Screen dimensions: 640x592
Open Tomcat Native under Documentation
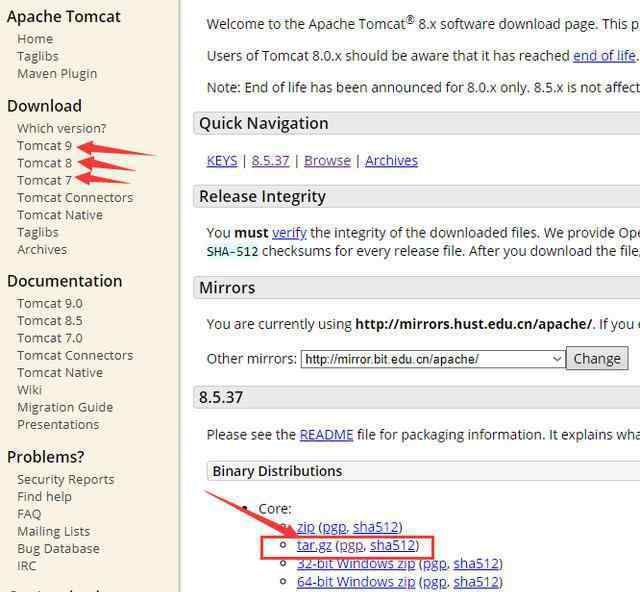point(60,372)
